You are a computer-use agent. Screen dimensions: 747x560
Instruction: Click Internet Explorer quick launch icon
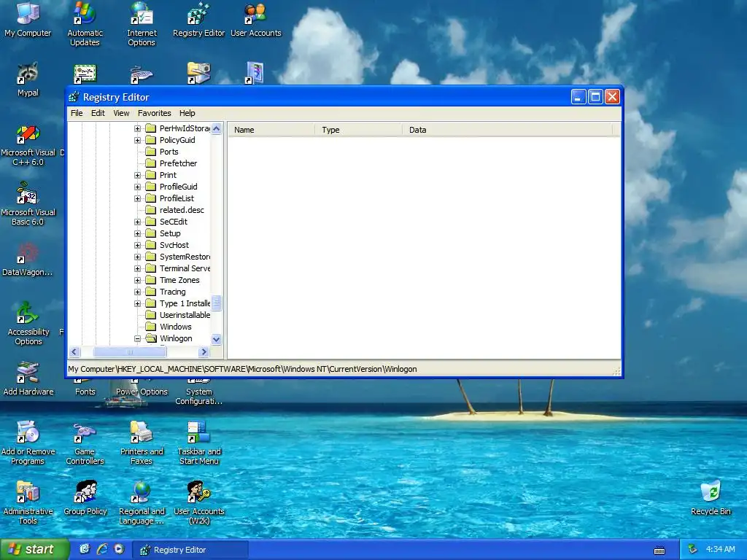coord(102,549)
